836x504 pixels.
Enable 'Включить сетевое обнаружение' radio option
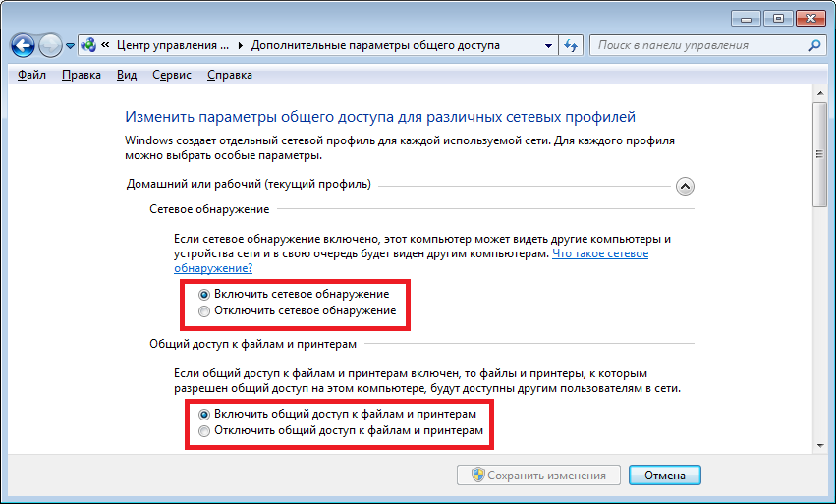[x=204, y=294]
